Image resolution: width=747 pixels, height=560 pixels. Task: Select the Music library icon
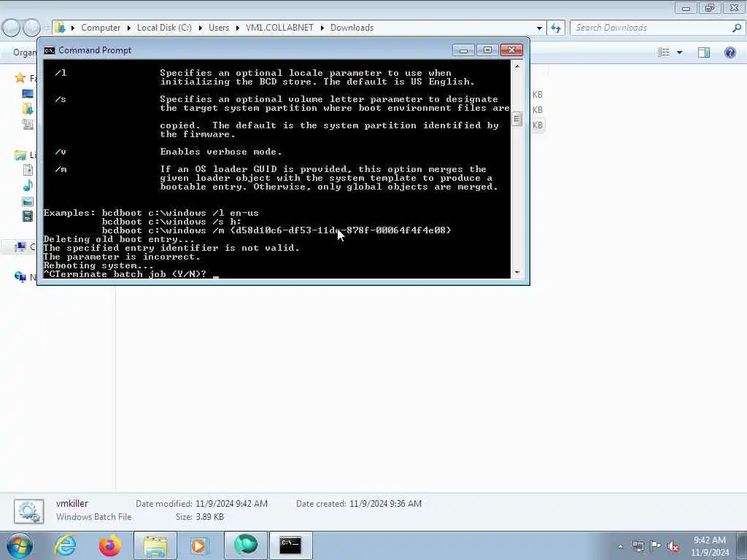28,186
